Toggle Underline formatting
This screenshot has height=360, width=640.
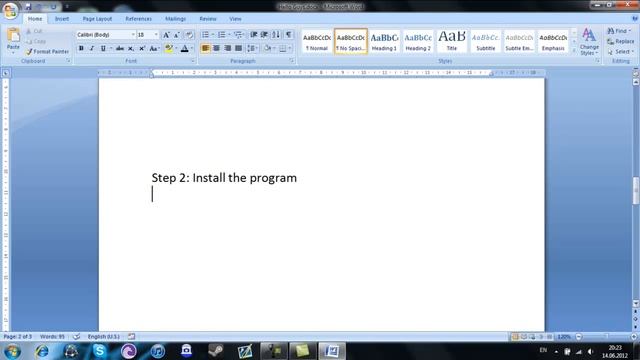click(x=103, y=49)
